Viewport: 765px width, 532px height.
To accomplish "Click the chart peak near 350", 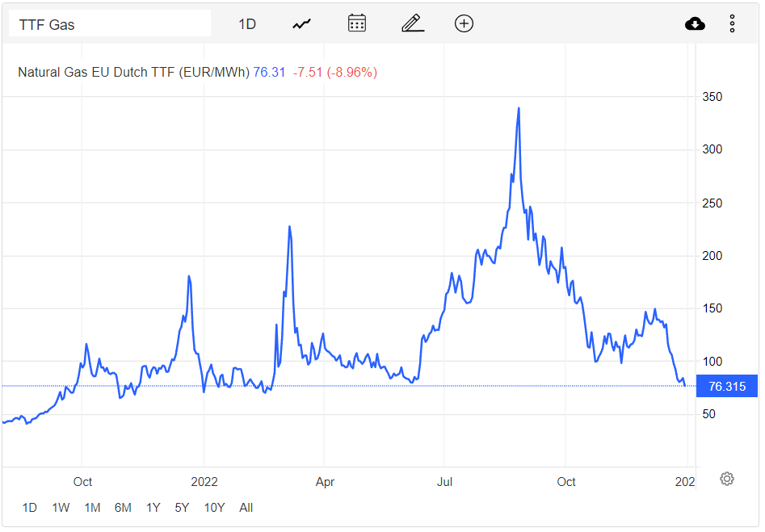I will [x=519, y=108].
